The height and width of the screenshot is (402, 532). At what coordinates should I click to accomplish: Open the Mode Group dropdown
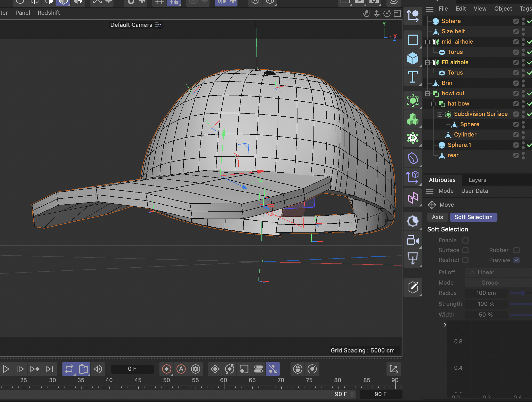pyautogui.click(x=489, y=283)
